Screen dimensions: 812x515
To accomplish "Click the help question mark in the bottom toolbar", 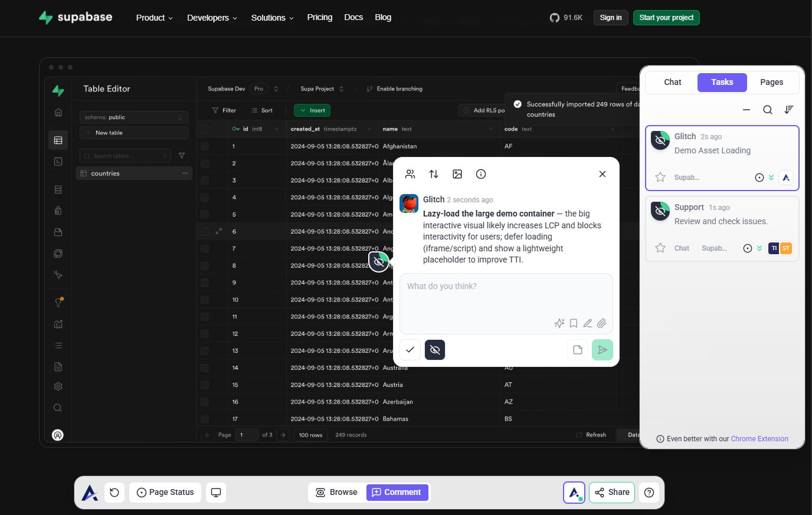I will (x=649, y=493).
